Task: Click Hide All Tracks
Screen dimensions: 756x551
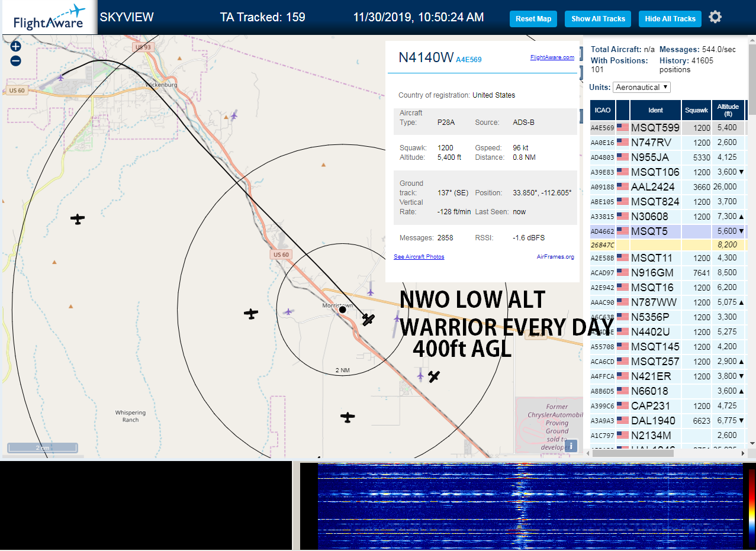Action: [670, 19]
